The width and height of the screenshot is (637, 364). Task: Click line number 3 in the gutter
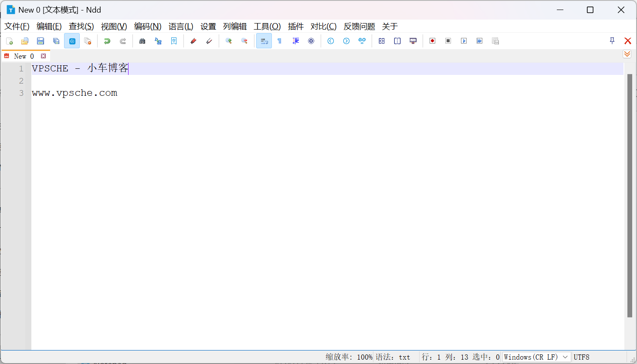pyautogui.click(x=21, y=93)
